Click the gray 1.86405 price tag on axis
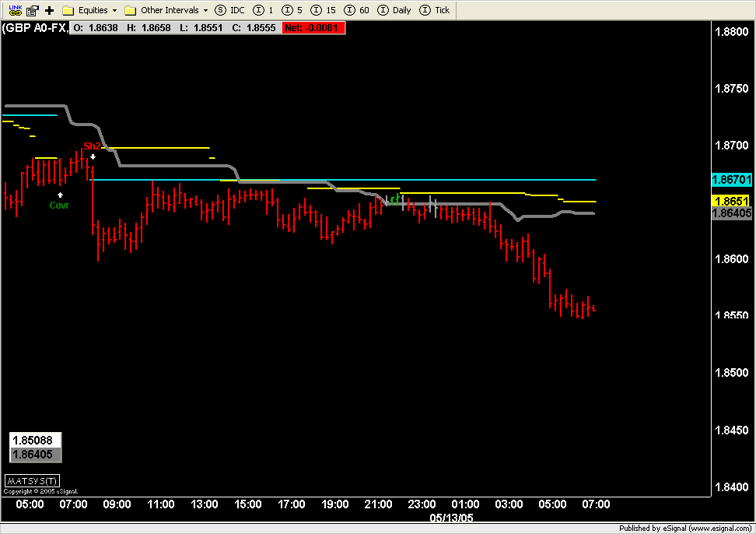756x534 pixels. tap(732, 213)
